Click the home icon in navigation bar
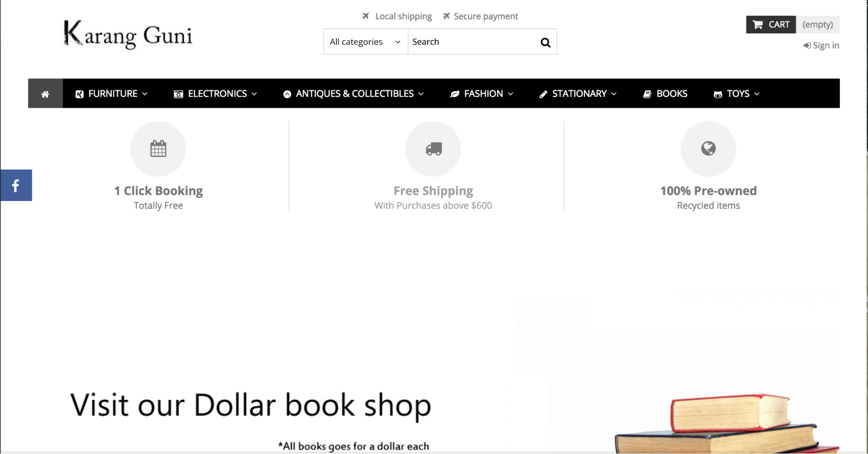 (45, 94)
